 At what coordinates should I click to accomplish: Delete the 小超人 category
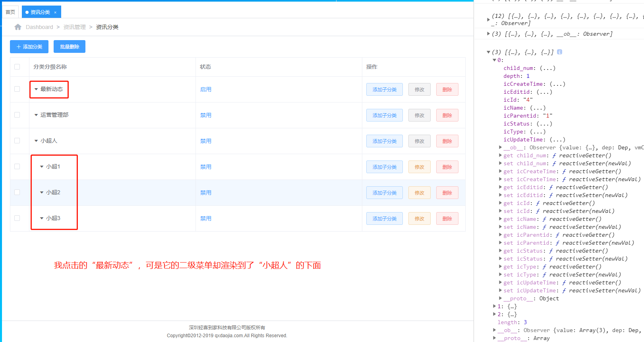click(447, 141)
